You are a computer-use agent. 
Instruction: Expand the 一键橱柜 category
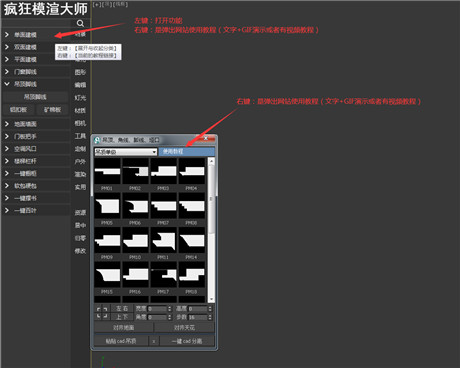click(36, 173)
